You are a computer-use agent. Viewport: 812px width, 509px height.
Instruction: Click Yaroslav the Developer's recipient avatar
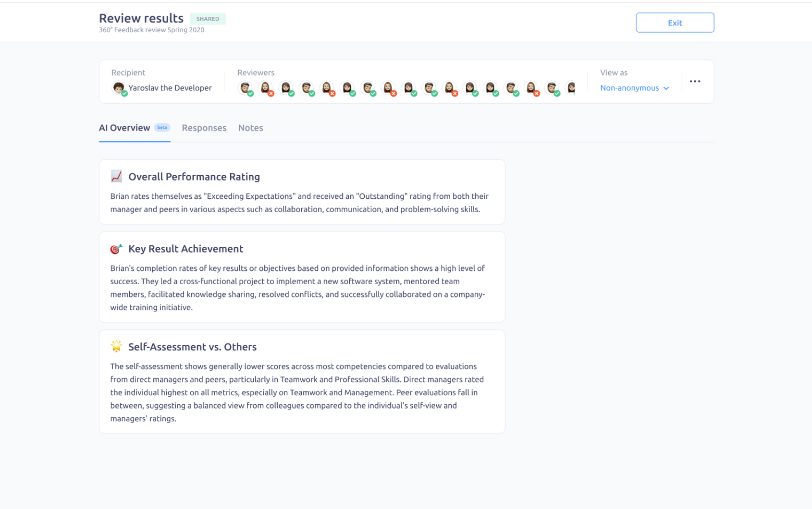point(119,87)
